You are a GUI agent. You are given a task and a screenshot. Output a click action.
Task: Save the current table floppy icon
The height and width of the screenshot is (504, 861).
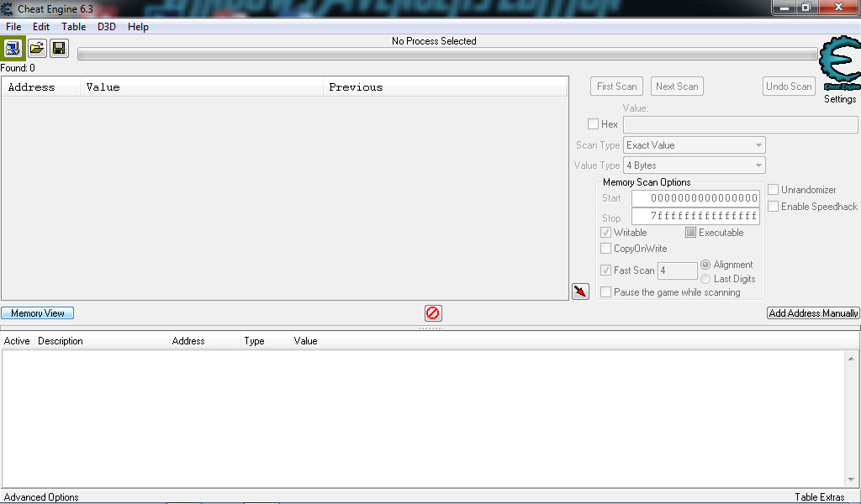pos(59,48)
